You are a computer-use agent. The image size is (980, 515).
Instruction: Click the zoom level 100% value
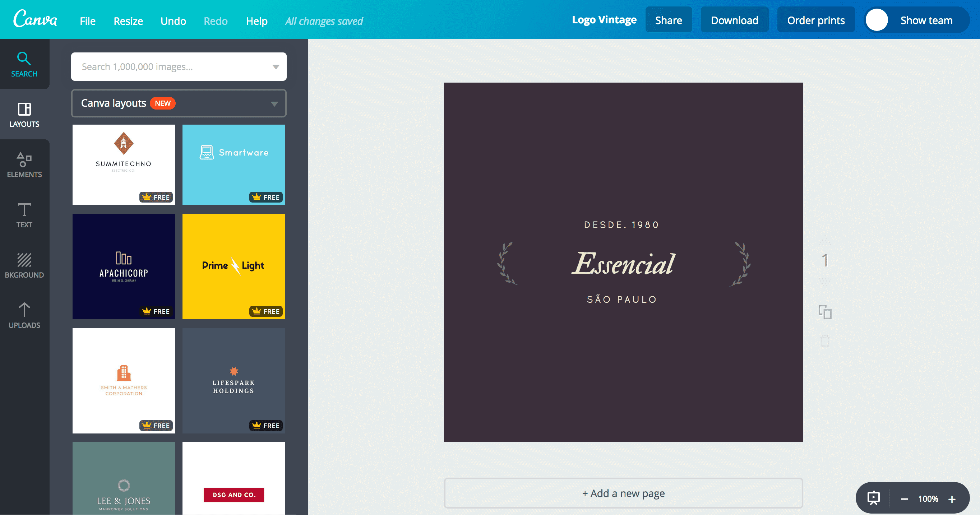pyautogui.click(x=928, y=499)
